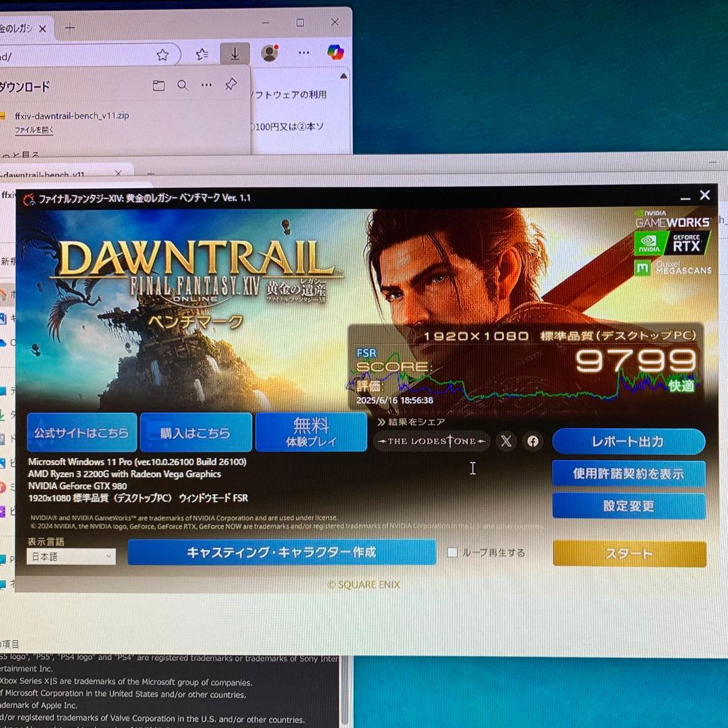Share the benchmark result on Facebook
Image resolution: width=728 pixels, height=728 pixels.
pyautogui.click(x=533, y=441)
